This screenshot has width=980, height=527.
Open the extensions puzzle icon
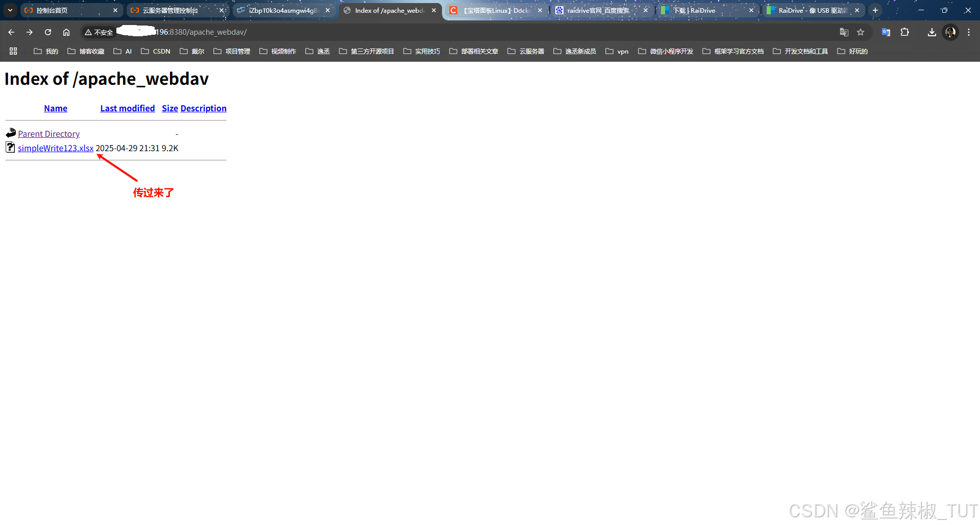click(x=905, y=32)
